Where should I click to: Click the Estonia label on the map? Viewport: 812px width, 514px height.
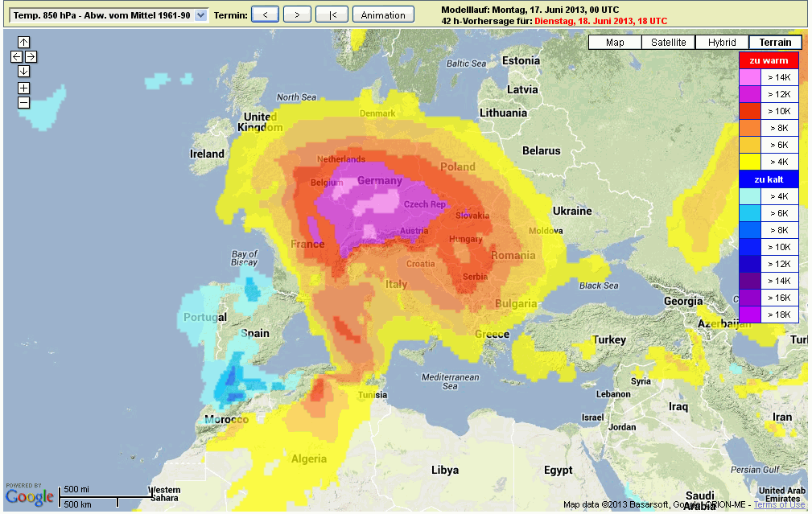point(521,60)
